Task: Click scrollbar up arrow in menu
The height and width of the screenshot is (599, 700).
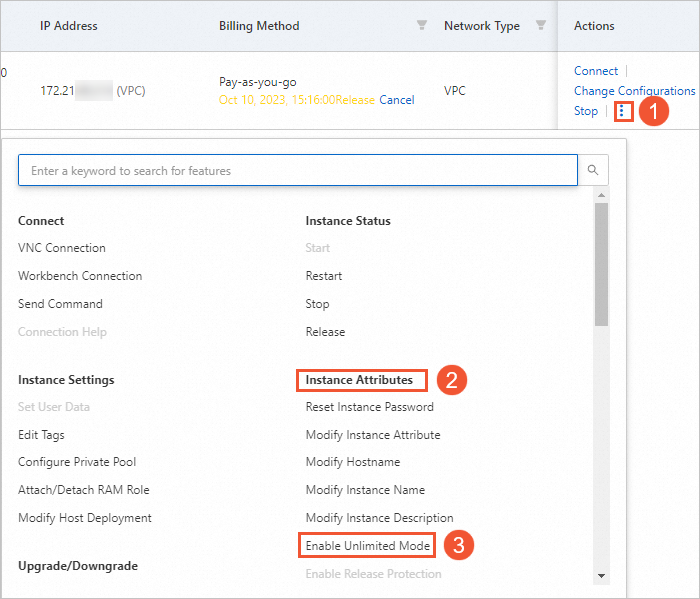Action: coord(602,195)
